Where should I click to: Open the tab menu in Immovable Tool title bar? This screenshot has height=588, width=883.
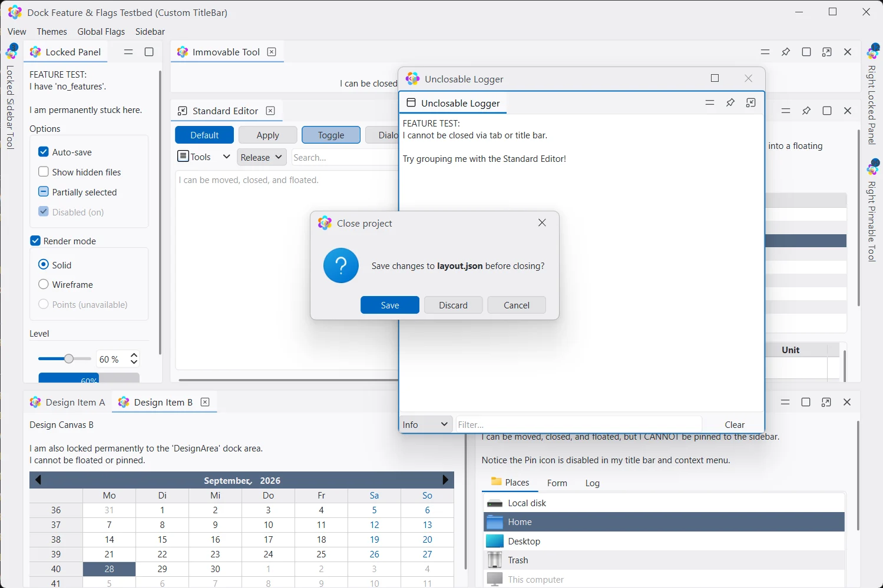(x=765, y=52)
